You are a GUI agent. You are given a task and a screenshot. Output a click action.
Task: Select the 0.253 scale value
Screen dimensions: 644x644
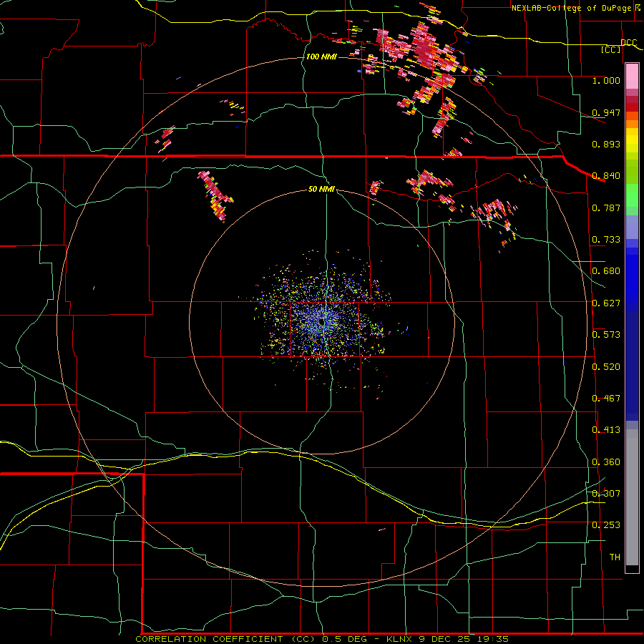click(606, 525)
